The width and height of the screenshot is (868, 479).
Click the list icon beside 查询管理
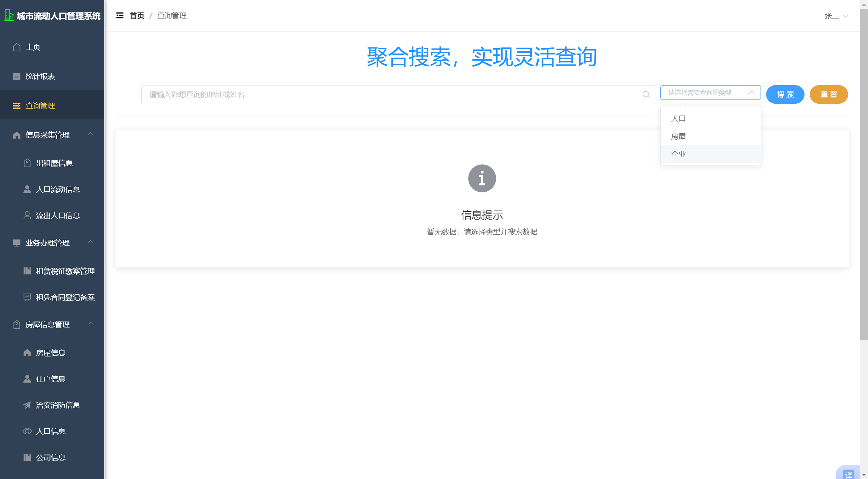coord(17,106)
